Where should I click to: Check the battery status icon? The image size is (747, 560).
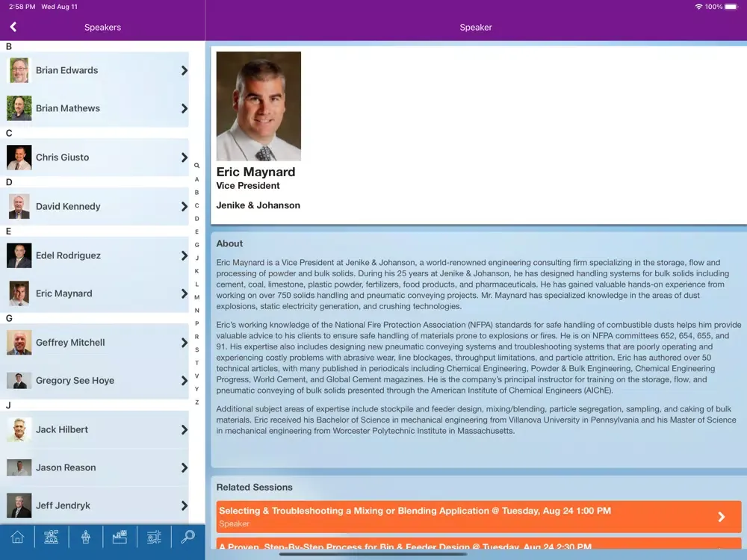731,7
